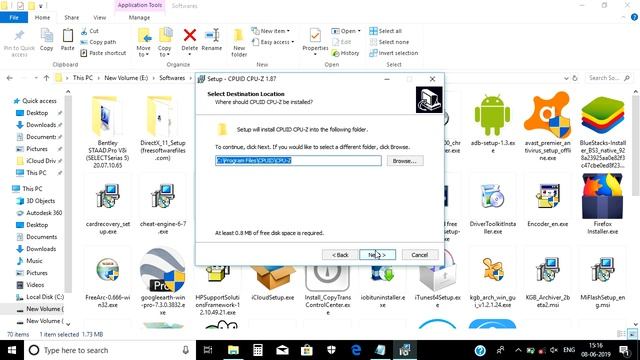This screenshot has height=360, width=640.
Task: Click History in the Open group
Action: pyautogui.click(x=345, y=53)
